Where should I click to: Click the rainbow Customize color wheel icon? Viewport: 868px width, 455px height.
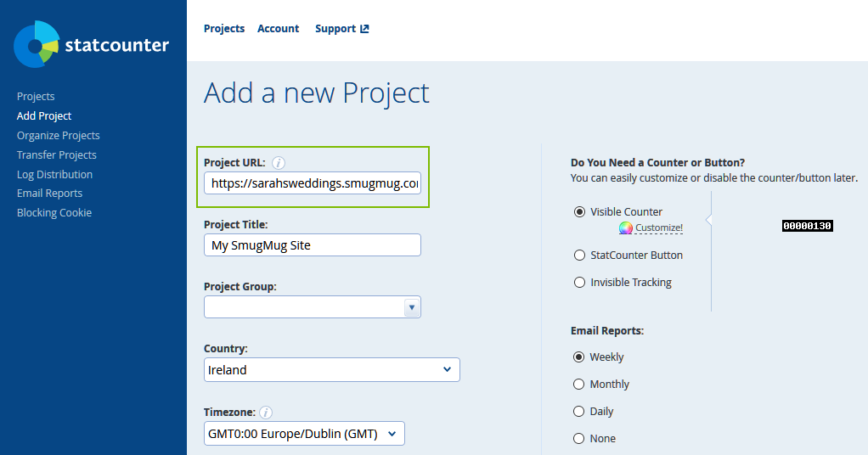(x=626, y=228)
